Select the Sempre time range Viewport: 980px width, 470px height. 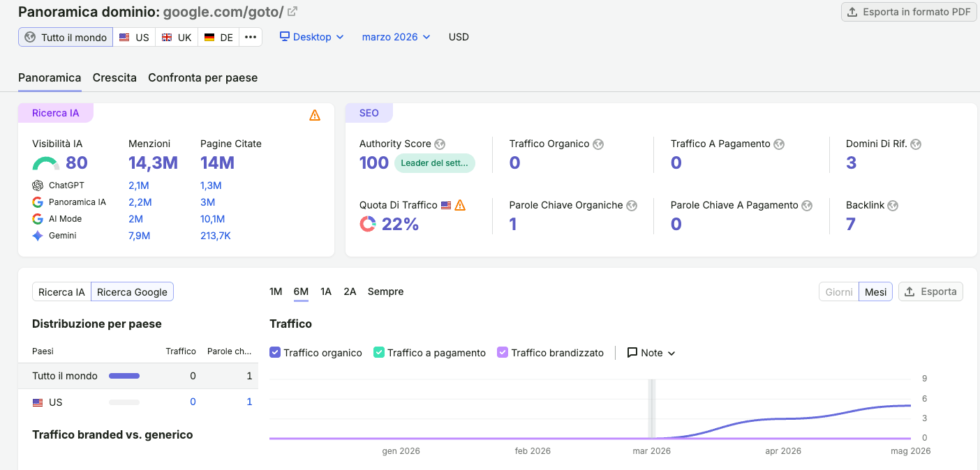click(x=385, y=291)
